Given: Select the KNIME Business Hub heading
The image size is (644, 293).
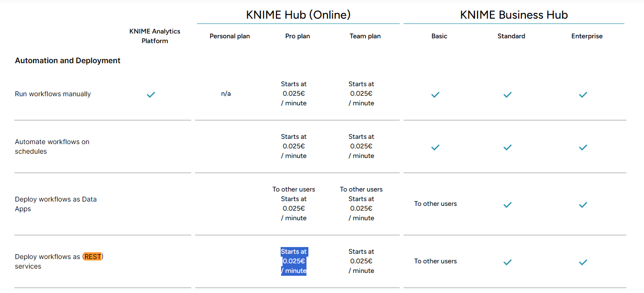Looking at the screenshot, I should 514,15.
